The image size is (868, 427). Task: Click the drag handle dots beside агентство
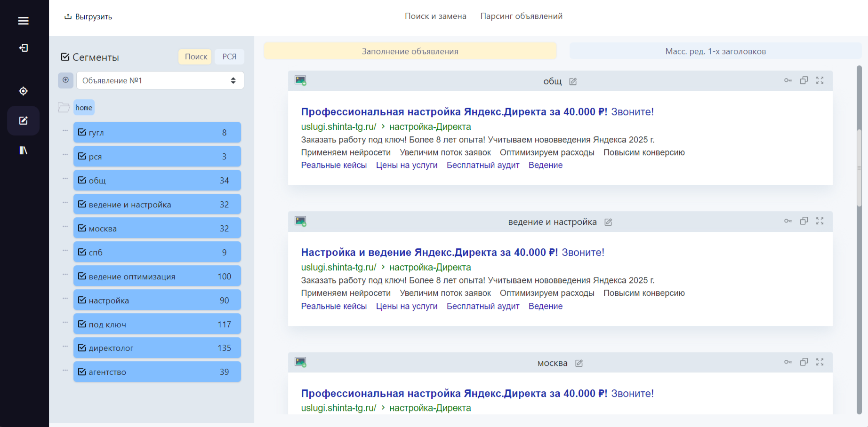coord(65,370)
